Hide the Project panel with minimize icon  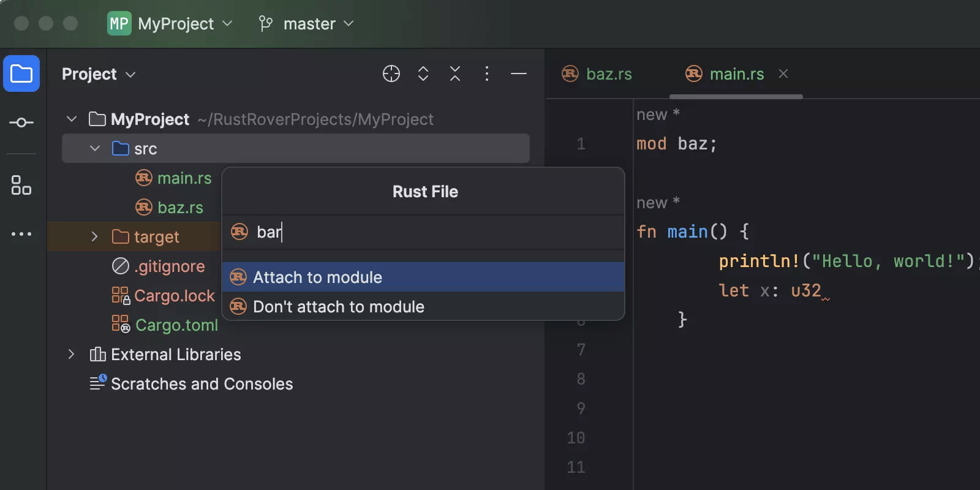(518, 74)
